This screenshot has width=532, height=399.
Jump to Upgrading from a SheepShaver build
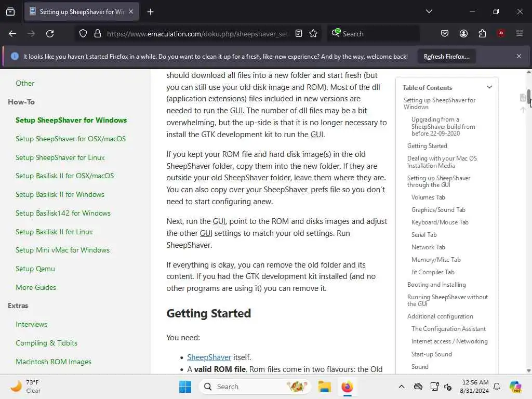pos(443,126)
